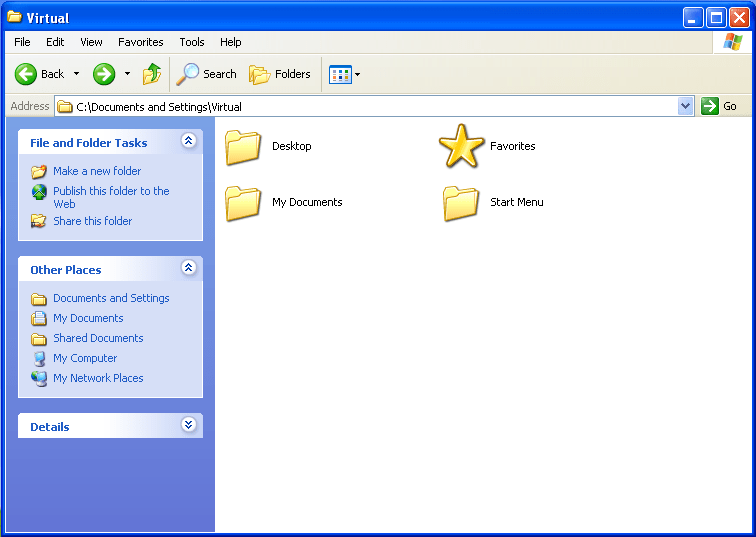
Task: Collapse File and Folder Tasks panel
Action: click(189, 141)
